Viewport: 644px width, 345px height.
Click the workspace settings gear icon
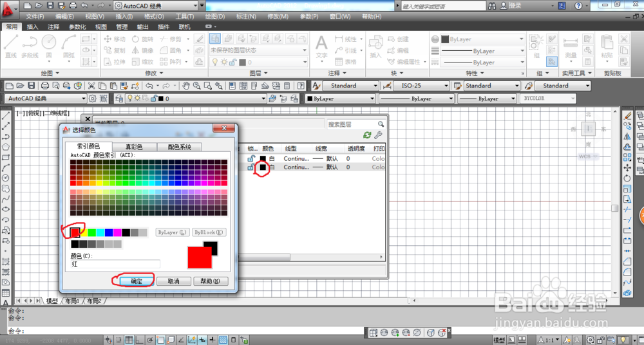(x=92, y=98)
